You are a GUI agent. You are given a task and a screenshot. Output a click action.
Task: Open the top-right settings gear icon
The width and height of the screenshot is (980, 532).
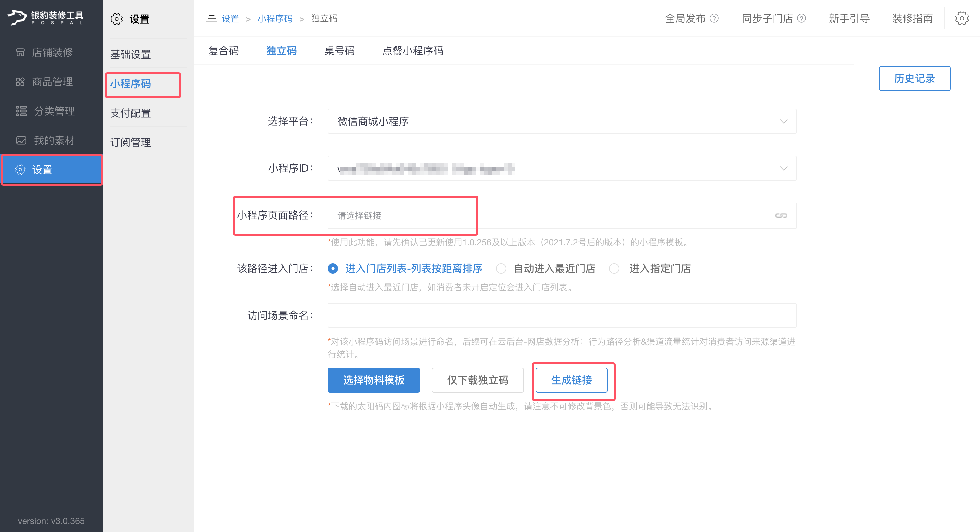click(962, 18)
